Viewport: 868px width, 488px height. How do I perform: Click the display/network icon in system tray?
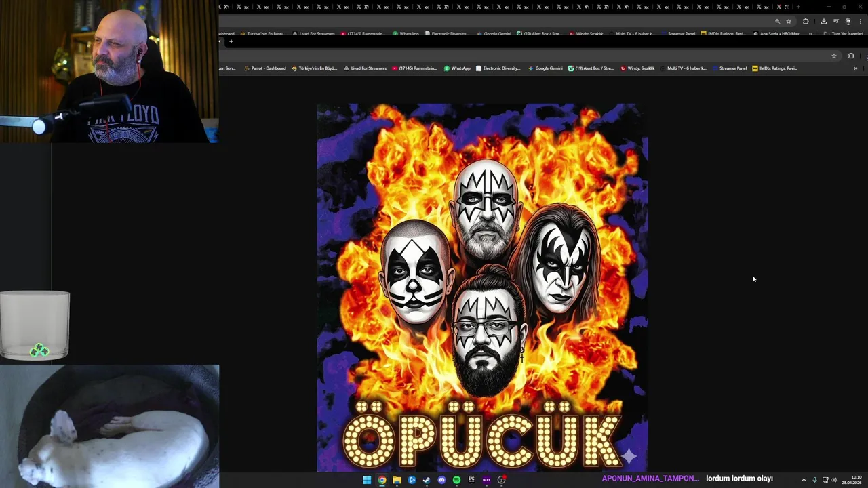click(825, 480)
